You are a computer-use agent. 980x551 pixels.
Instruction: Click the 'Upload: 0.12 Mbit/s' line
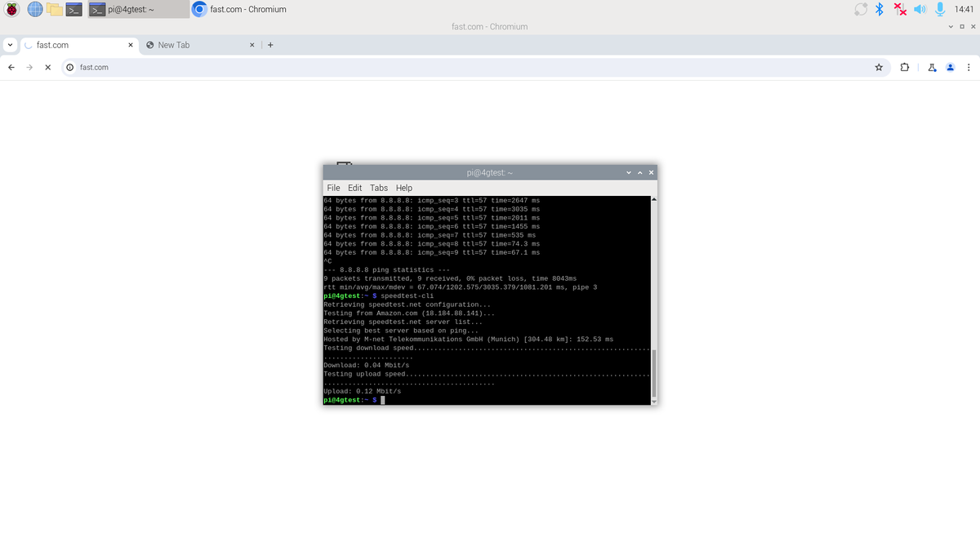coord(364,391)
